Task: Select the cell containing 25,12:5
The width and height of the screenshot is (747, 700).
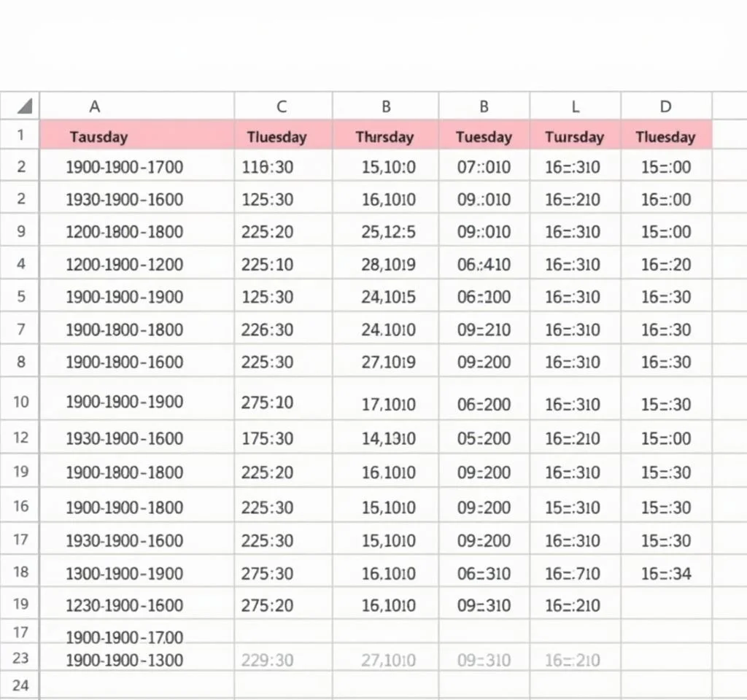Action: 388,232
